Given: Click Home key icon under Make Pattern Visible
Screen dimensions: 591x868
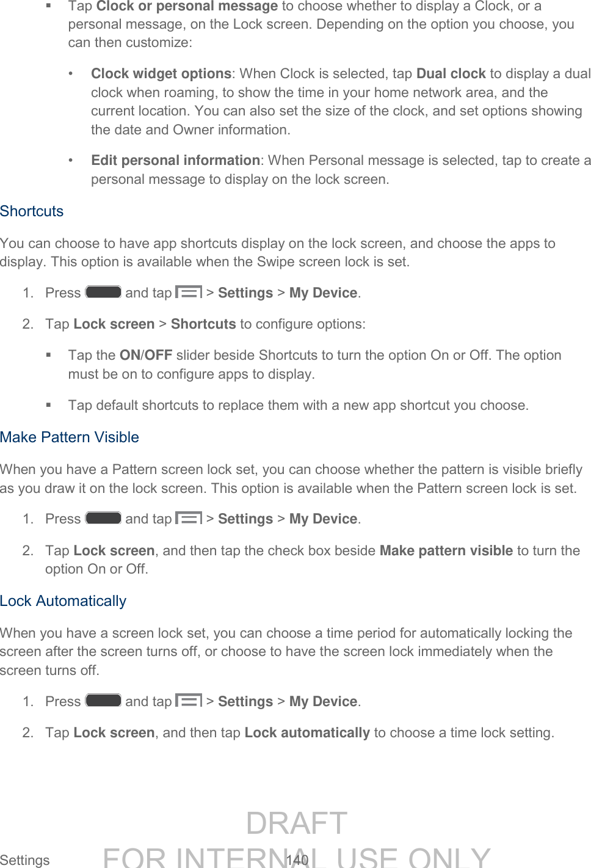Looking at the screenshot, I should 103,518.
